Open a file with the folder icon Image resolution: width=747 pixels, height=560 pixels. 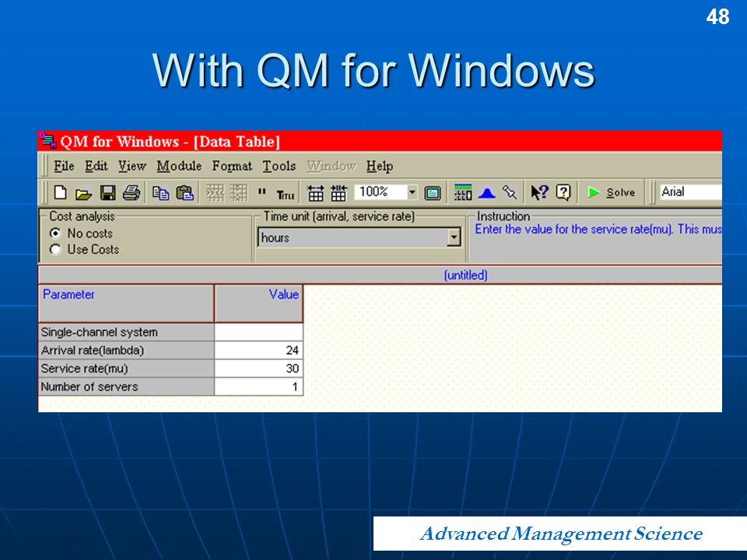pyautogui.click(x=83, y=194)
